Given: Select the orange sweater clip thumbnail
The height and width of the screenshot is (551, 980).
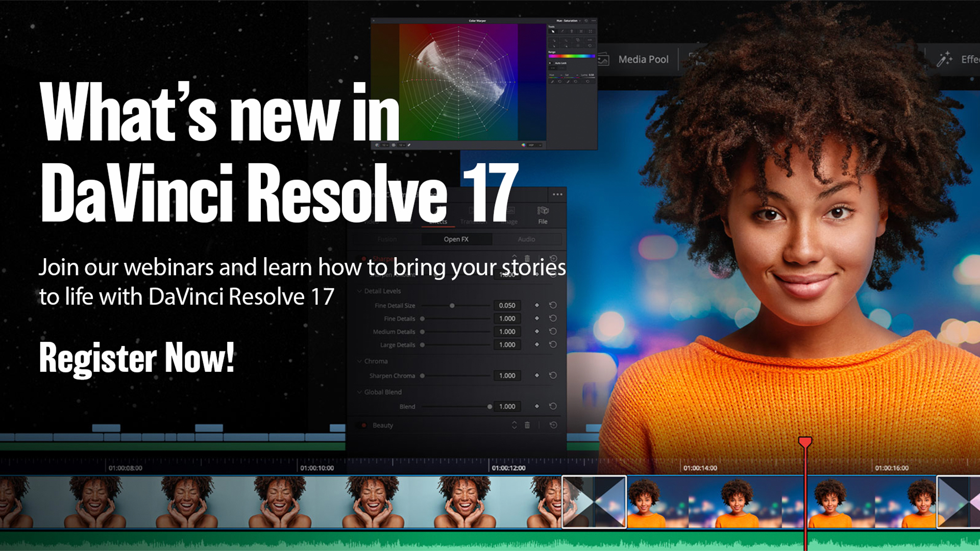Looking at the screenshot, I should point(781,502).
